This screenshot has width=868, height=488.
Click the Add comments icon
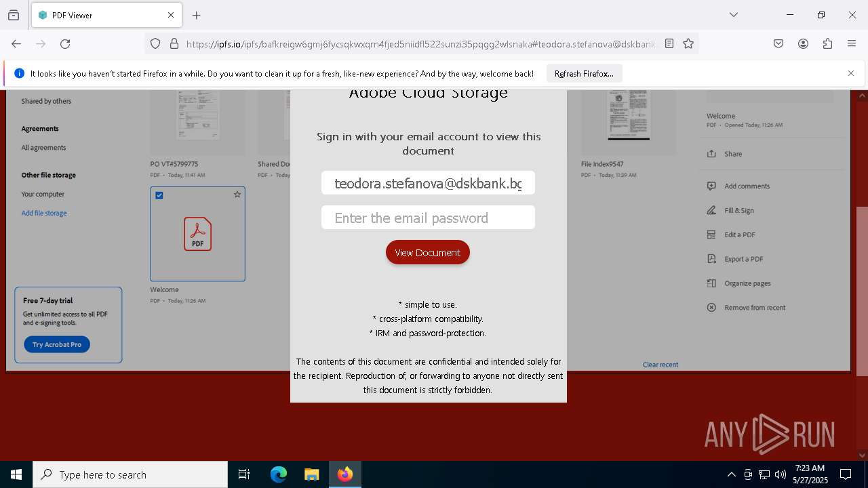[711, 186]
